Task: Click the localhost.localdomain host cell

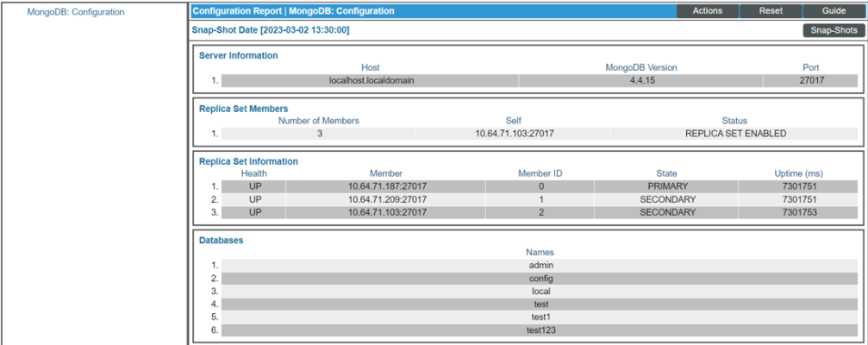Action: click(x=370, y=80)
